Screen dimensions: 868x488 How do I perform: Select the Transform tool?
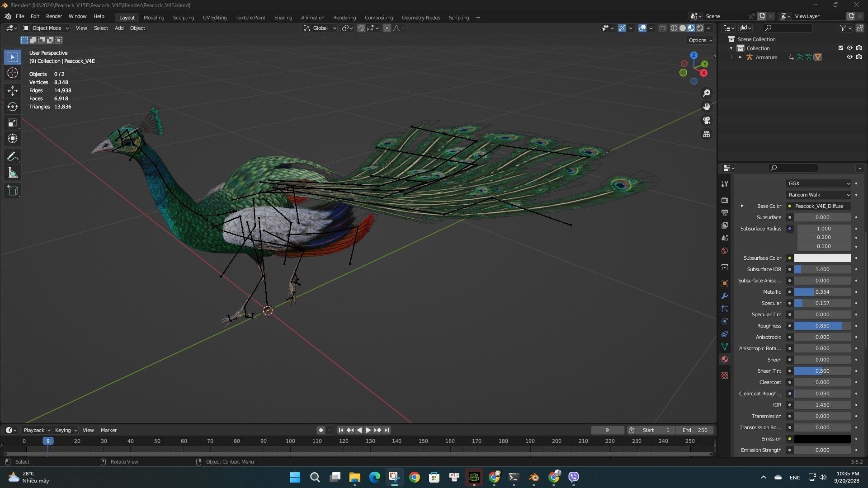(x=13, y=139)
